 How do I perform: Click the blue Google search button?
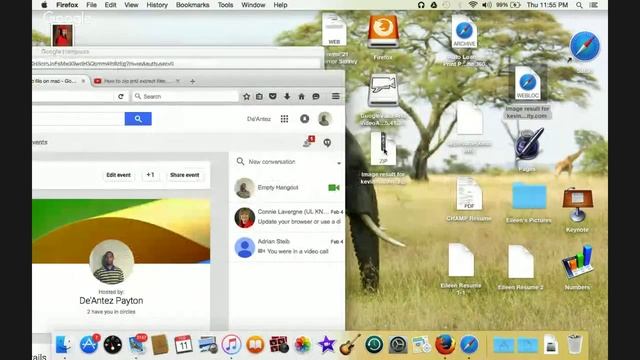point(138,119)
